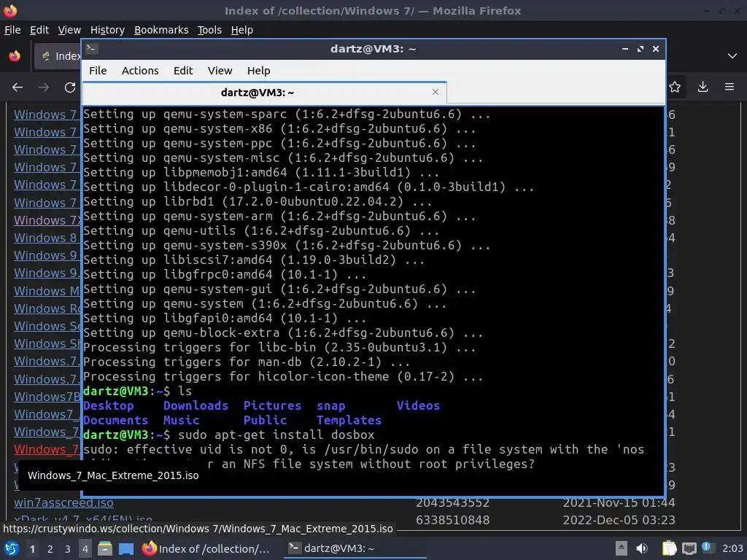Go back in Firefox with the back arrow
The width and height of the screenshot is (747, 560).
coord(18,87)
